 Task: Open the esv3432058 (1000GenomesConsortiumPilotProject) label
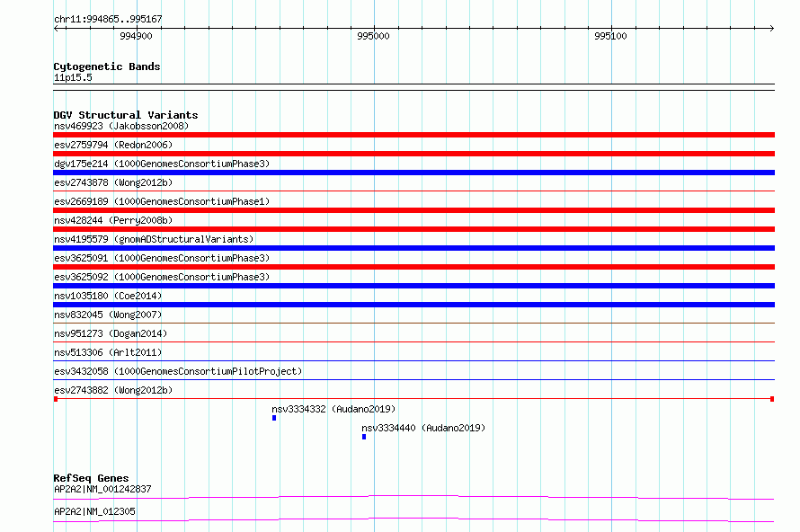[178, 371]
